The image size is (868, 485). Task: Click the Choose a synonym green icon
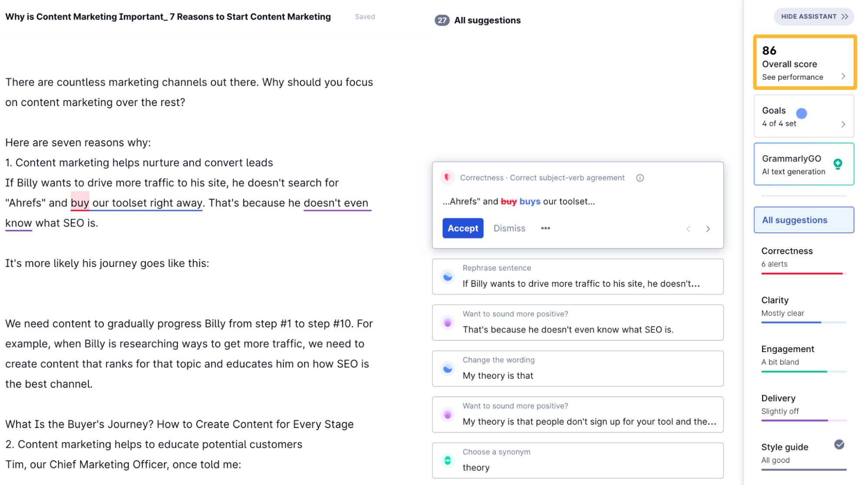point(448,460)
